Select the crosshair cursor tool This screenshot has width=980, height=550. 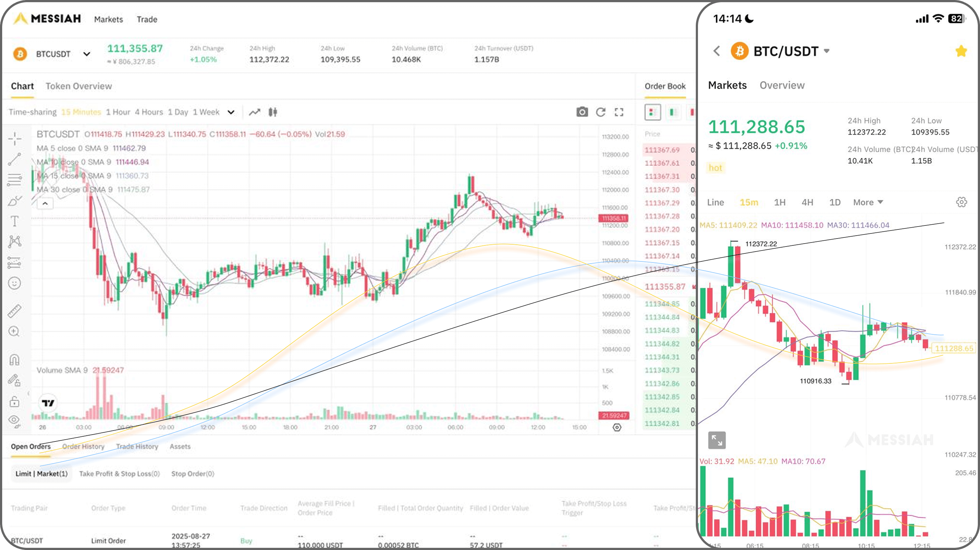(x=15, y=139)
